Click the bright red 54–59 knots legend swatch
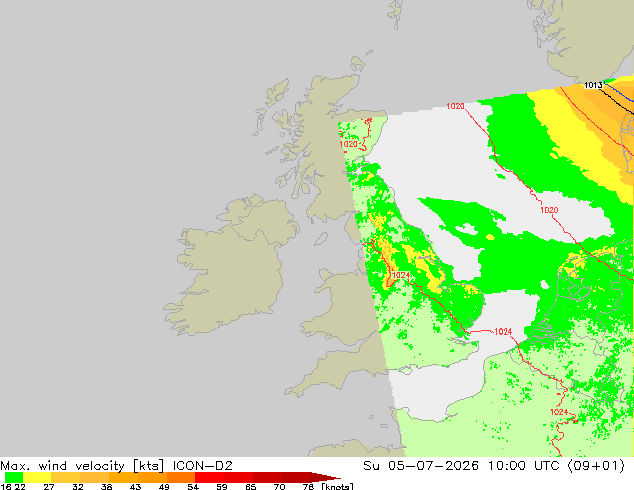 pos(209,477)
